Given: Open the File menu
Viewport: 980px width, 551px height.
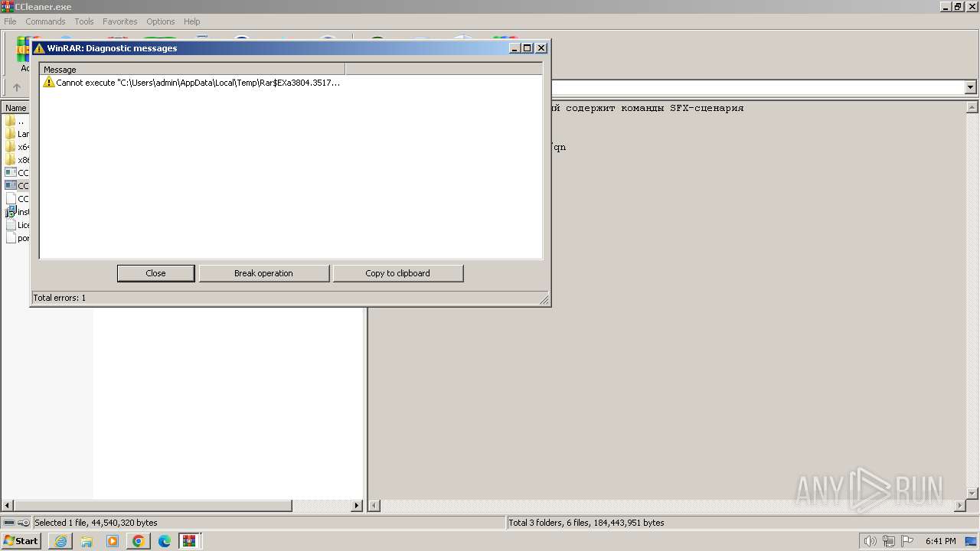Looking at the screenshot, I should point(10,21).
